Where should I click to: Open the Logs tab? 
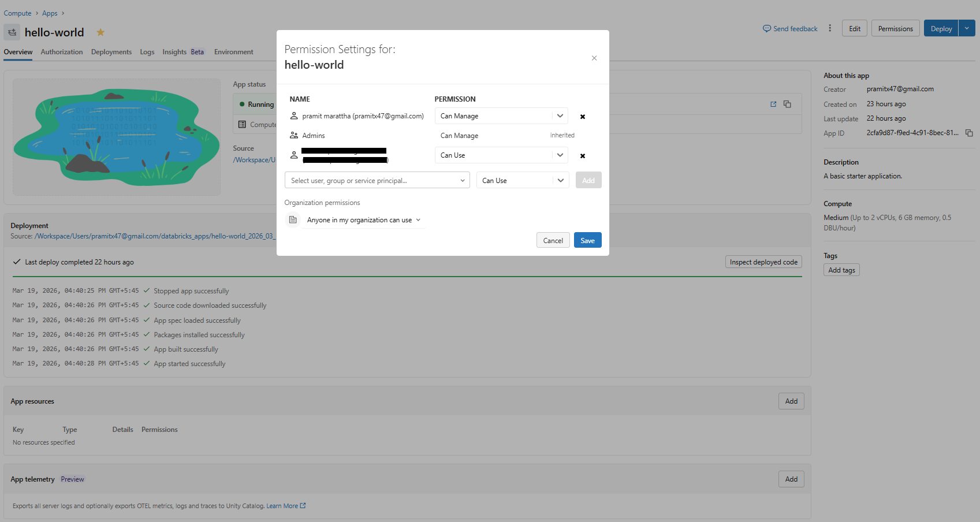pyautogui.click(x=147, y=52)
